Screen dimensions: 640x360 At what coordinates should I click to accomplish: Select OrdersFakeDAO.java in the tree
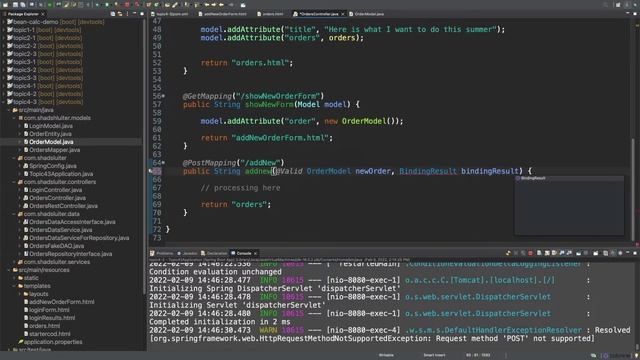[x=56, y=246]
